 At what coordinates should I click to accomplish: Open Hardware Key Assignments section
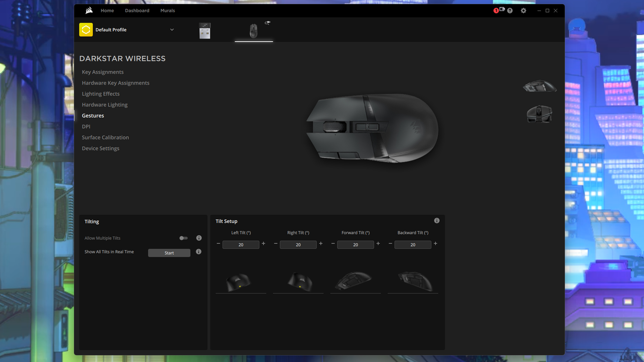116,83
